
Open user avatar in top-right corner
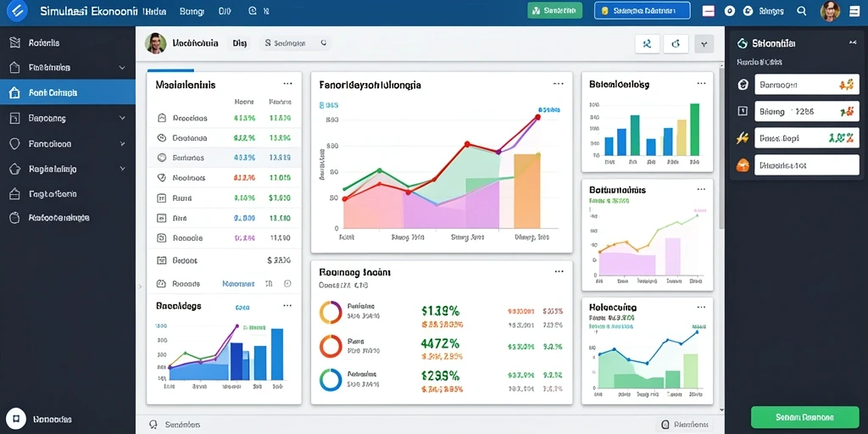pyautogui.click(x=830, y=10)
